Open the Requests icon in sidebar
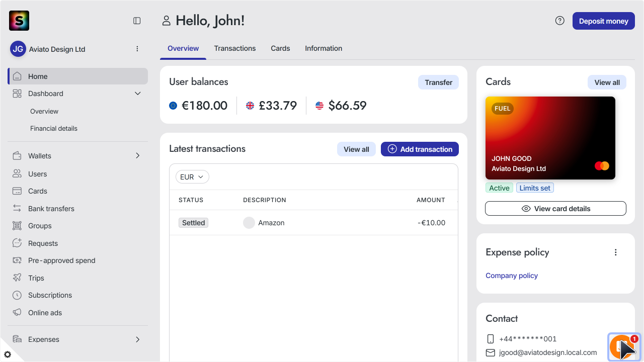The image size is (644, 362). click(17, 243)
